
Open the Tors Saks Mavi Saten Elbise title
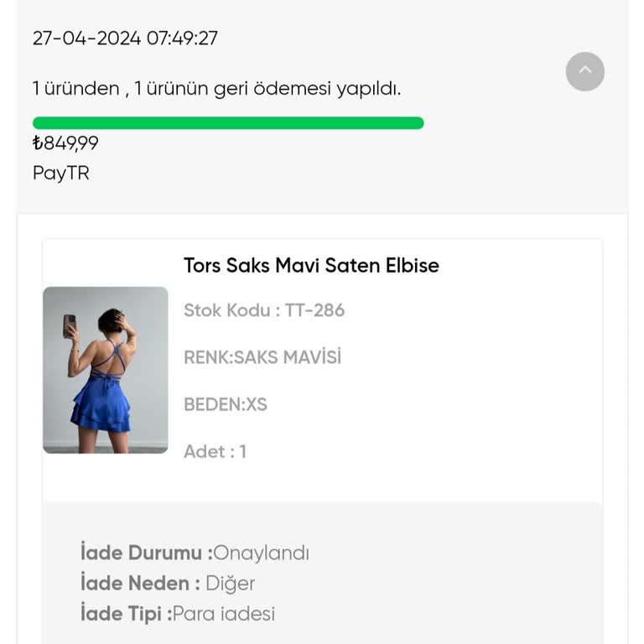pyautogui.click(x=311, y=266)
